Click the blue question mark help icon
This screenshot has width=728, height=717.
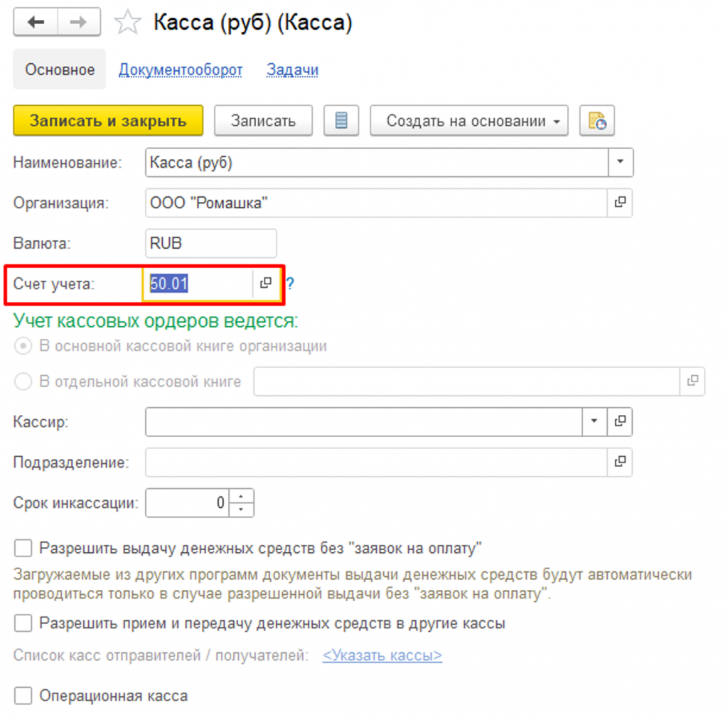290,283
